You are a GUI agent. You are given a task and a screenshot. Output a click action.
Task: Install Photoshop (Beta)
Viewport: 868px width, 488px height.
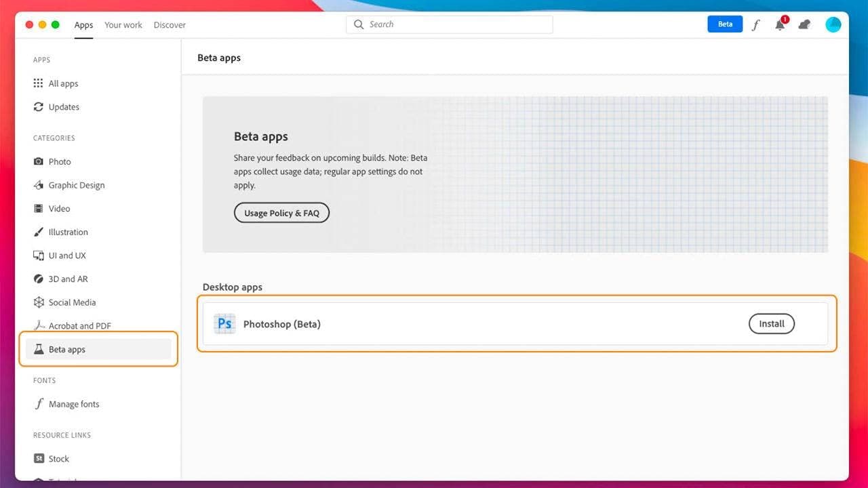pos(771,324)
